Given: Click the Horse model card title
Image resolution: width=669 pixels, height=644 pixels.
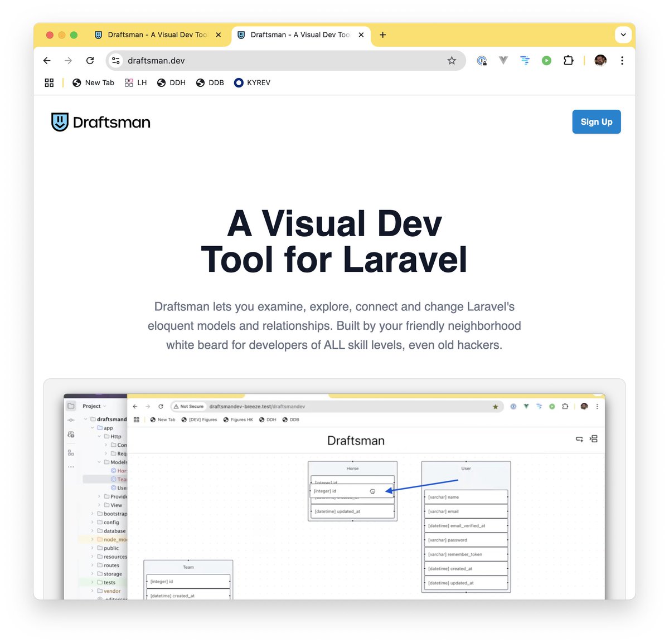Looking at the screenshot, I should tap(352, 469).
